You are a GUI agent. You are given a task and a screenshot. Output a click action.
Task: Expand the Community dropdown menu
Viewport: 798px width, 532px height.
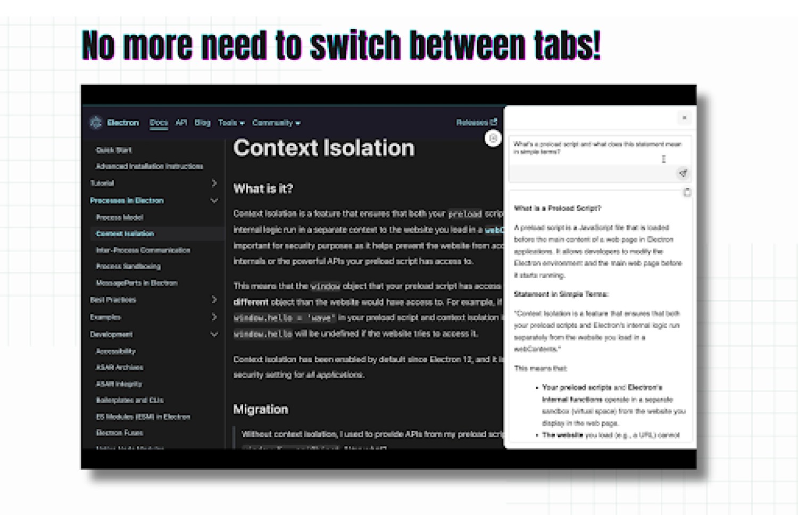click(x=276, y=123)
